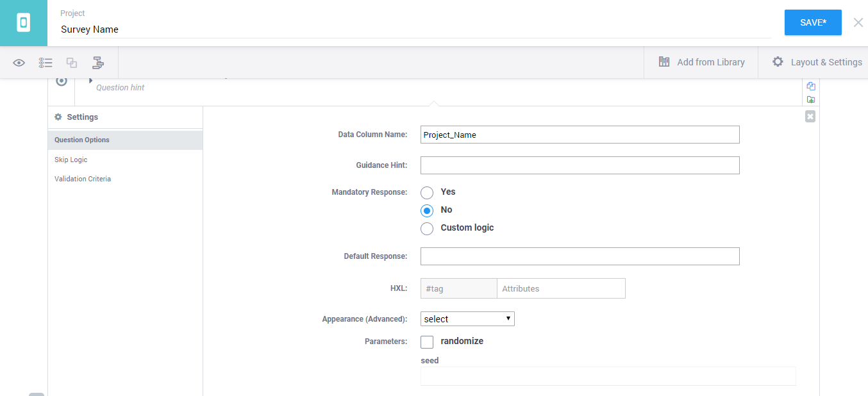
Task: Click the expand/collapse questions list icon
Action: 45,63
